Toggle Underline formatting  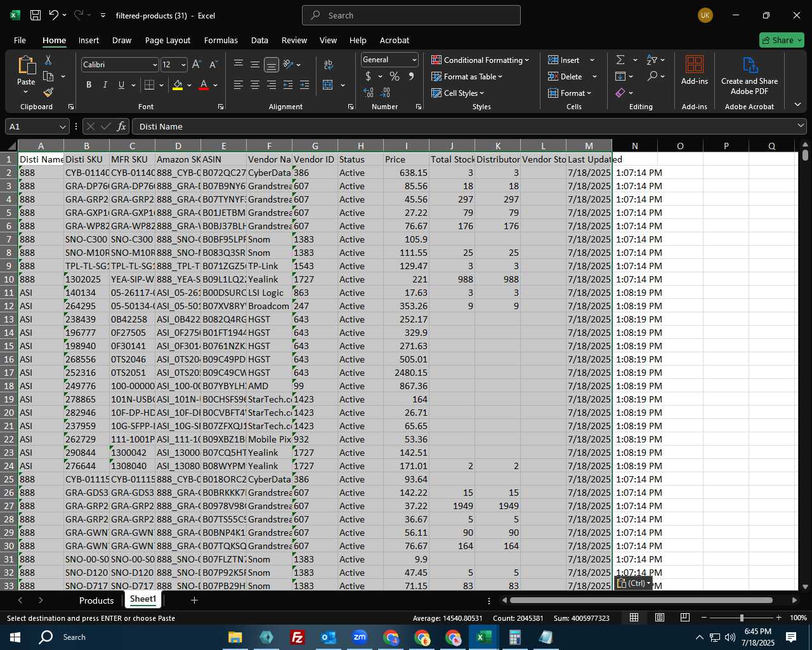121,85
